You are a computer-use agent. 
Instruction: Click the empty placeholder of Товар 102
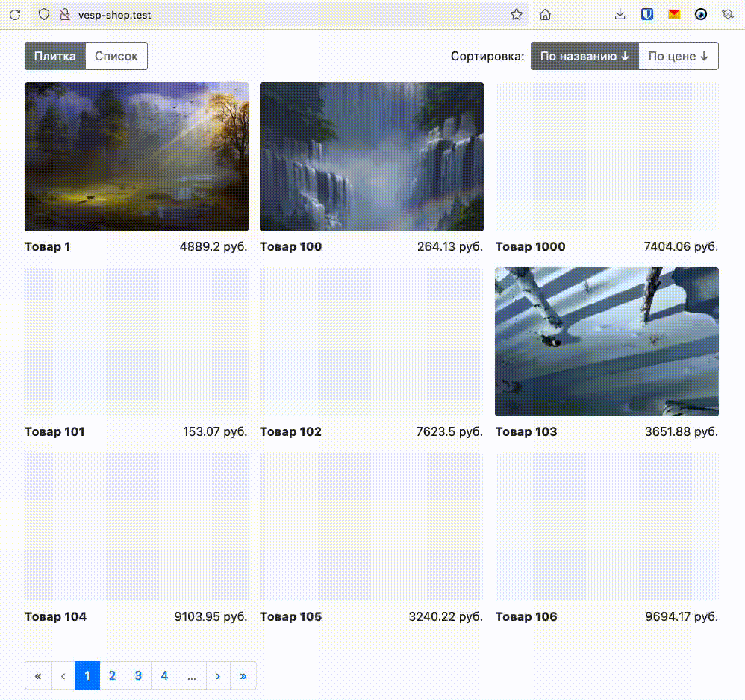(x=372, y=342)
